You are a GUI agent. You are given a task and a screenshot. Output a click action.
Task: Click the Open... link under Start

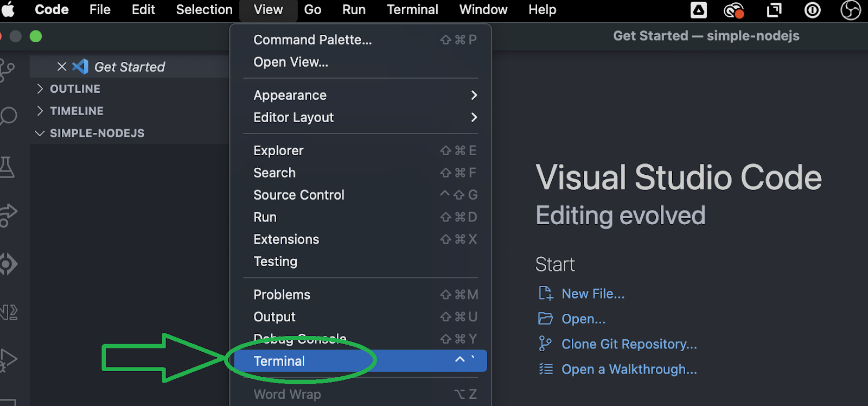coord(583,319)
